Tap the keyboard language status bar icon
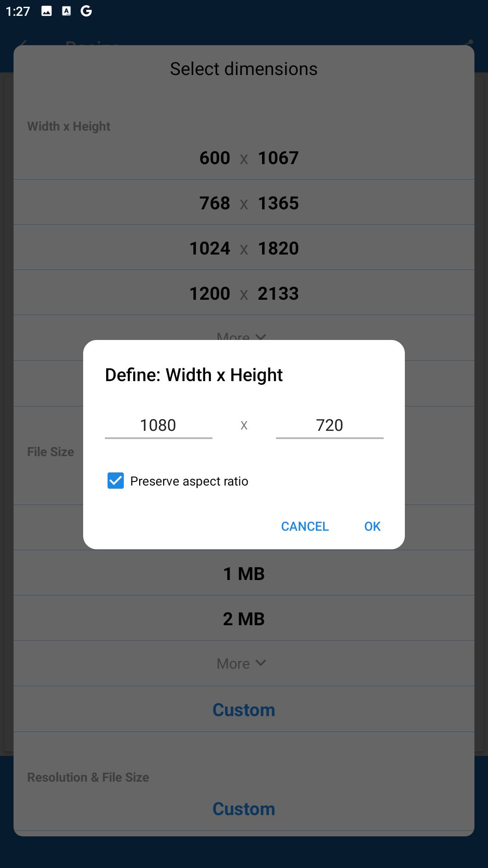The image size is (488, 868). point(66,11)
